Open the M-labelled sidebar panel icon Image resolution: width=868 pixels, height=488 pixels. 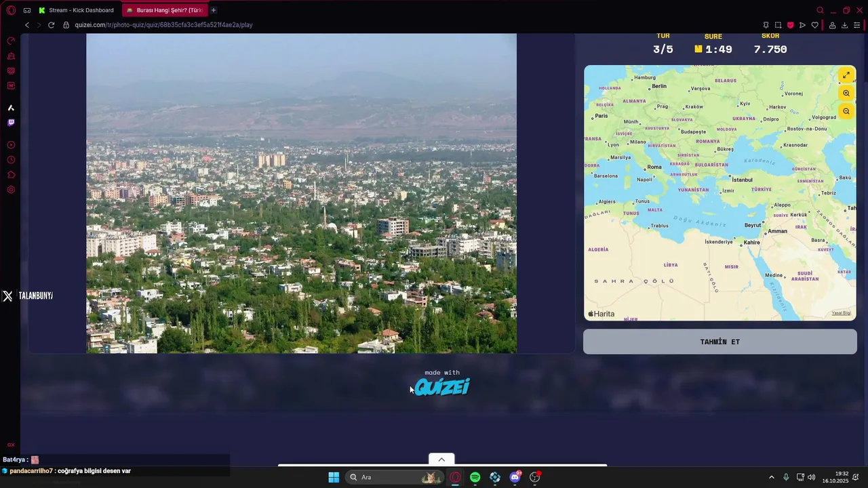click(11, 86)
